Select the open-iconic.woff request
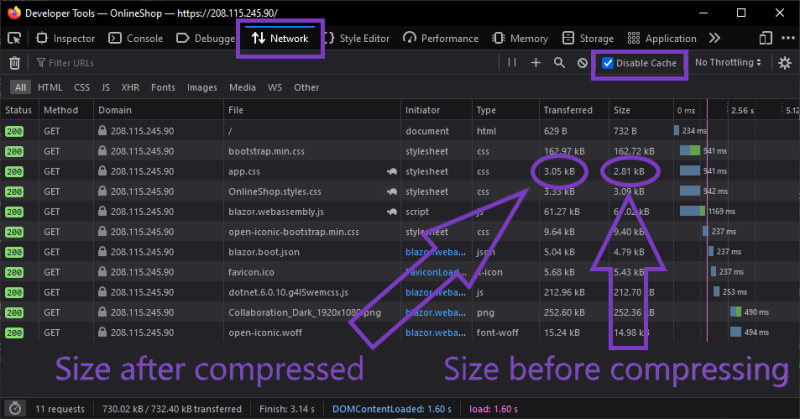Image resolution: width=800 pixels, height=419 pixels. click(x=265, y=332)
